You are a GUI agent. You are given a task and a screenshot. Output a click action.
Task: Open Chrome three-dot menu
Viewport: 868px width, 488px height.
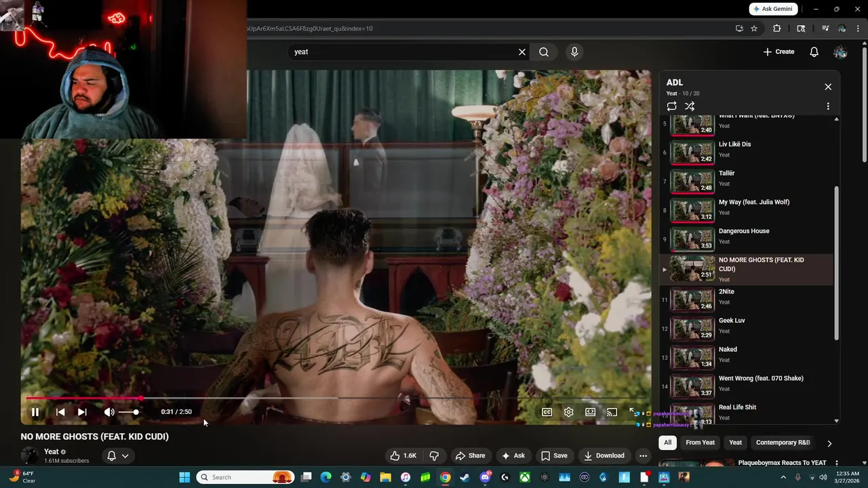coord(859,28)
